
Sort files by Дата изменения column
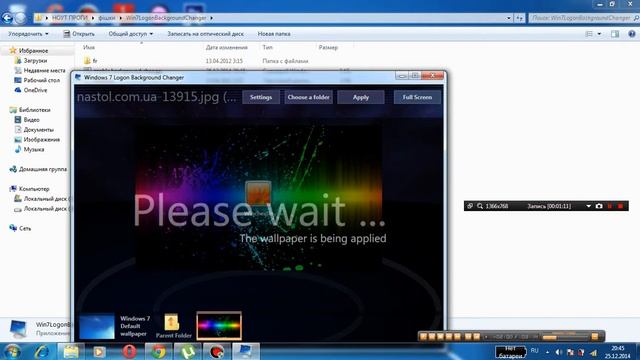227,47
